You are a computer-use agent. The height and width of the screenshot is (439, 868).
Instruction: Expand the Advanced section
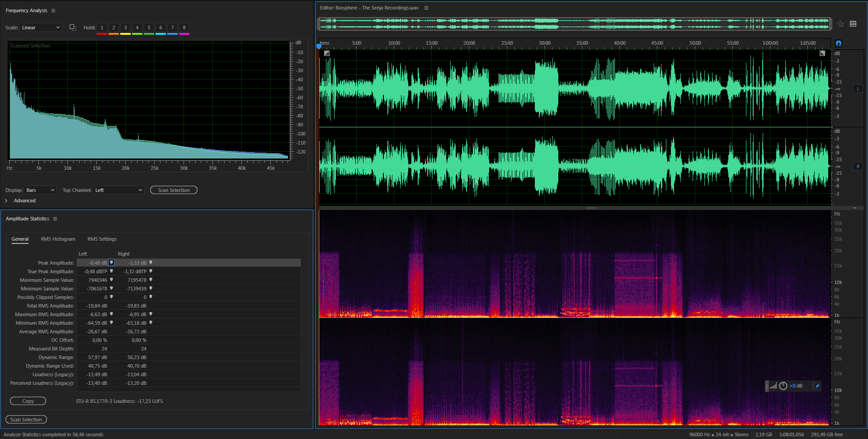coord(6,201)
